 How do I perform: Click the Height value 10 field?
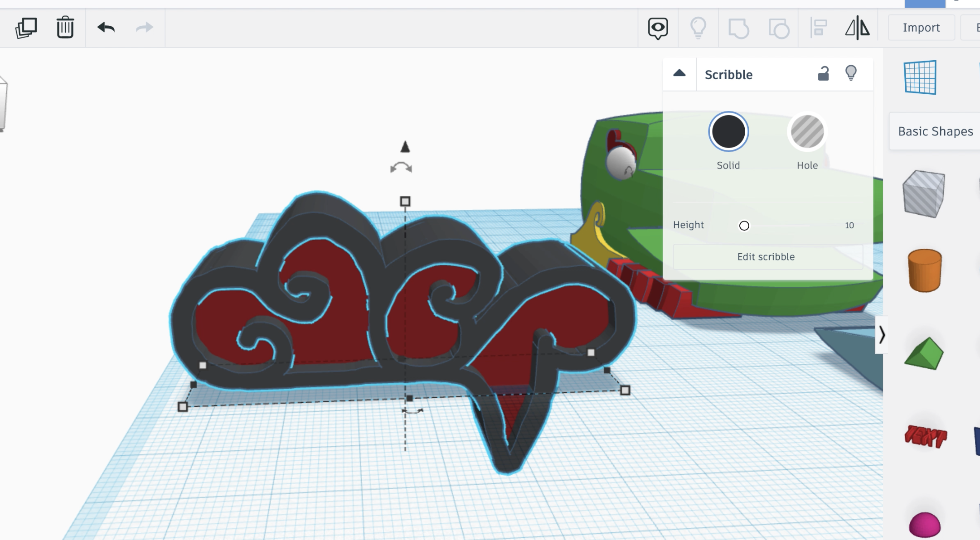[849, 225]
